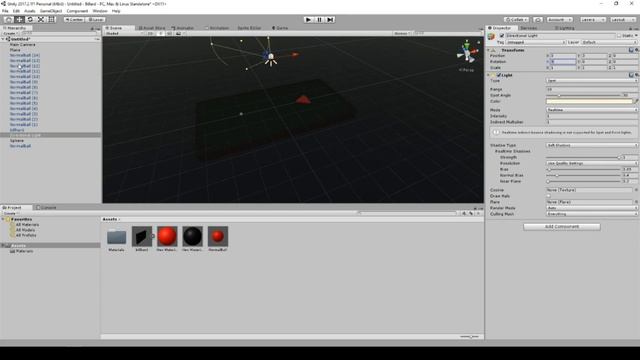Screen dimensions: 640x360
Task: Open the Component menu
Action: pos(77,11)
